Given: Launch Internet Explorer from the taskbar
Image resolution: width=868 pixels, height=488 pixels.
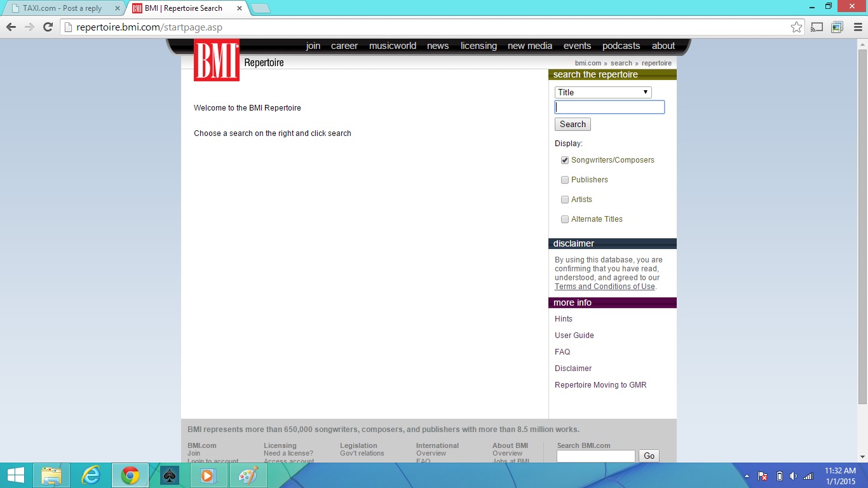Looking at the screenshot, I should [91, 475].
